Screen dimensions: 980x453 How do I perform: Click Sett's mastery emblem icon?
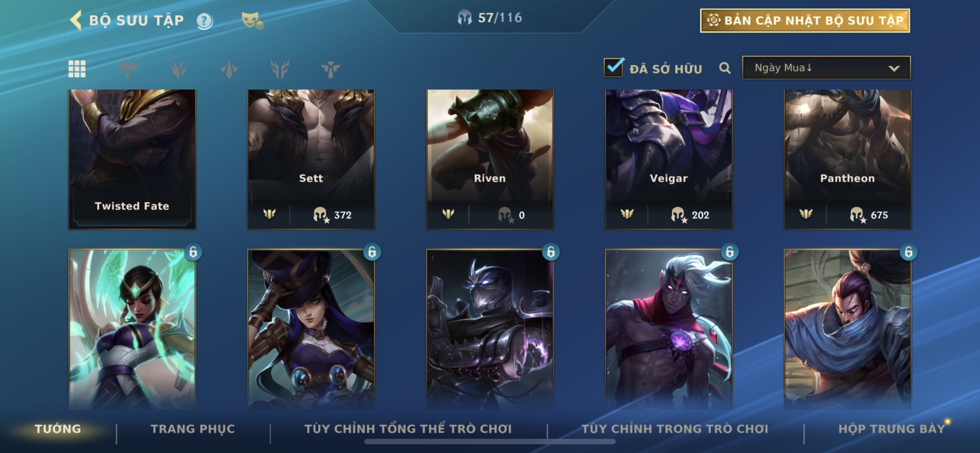[269, 214]
